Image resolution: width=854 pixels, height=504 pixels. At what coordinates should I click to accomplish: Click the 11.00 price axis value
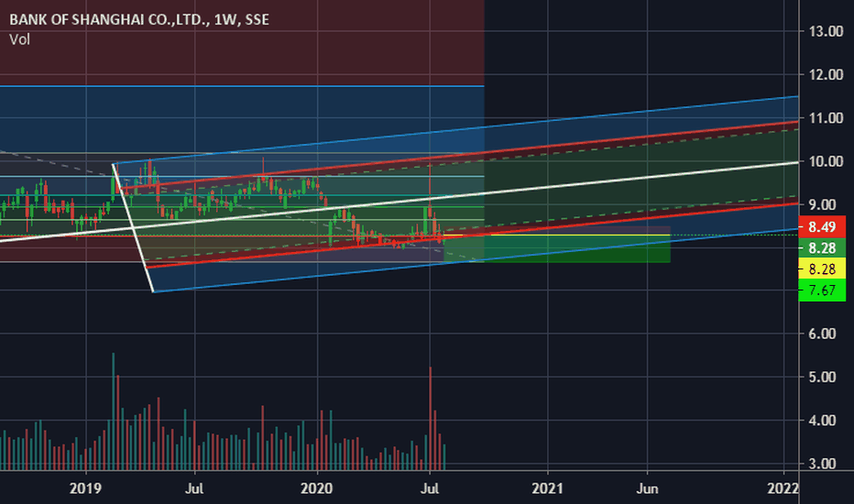pyautogui.click(x=826, y=117)
